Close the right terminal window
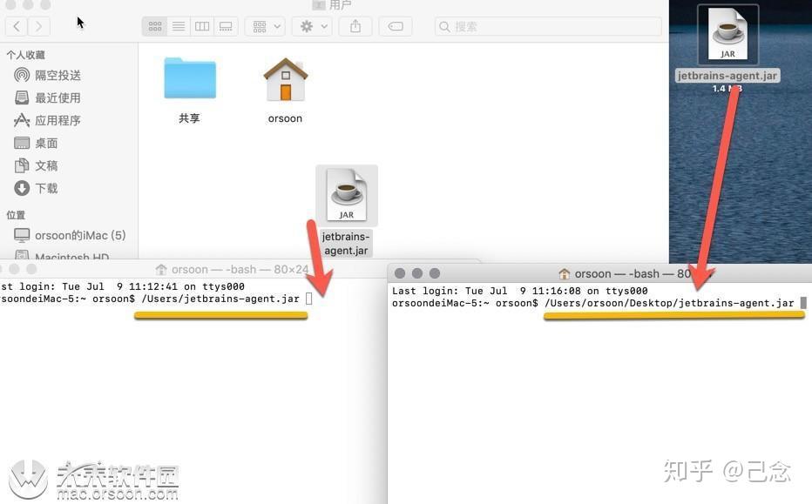Screen dimensions: 812x504 [x=400, y=273]
